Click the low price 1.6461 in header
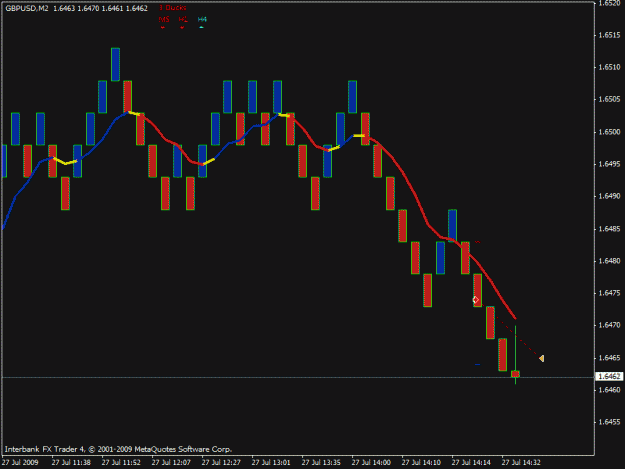This screenshot has height=469, width=625. (112, 8)
